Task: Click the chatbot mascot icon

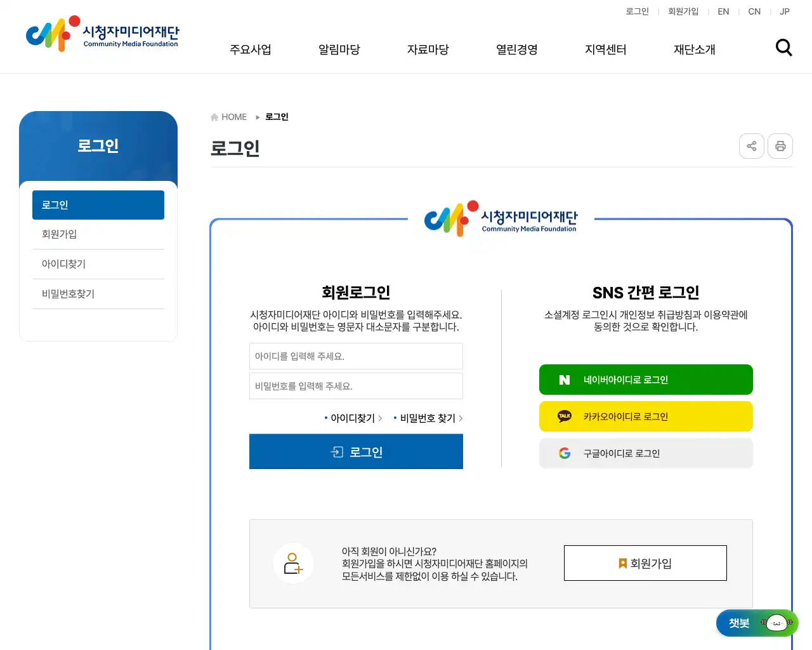Action: click(x=776, y=623)
